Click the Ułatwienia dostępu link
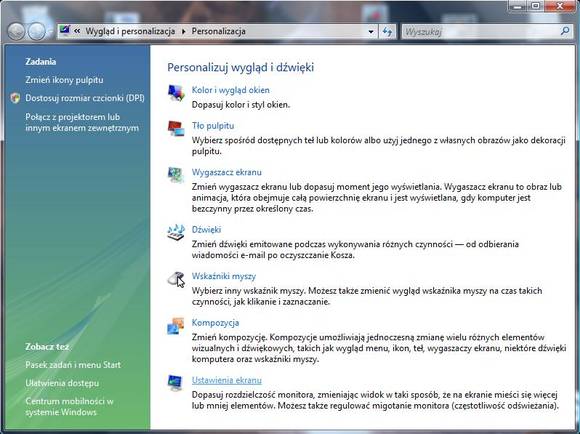 coord(62,383)
